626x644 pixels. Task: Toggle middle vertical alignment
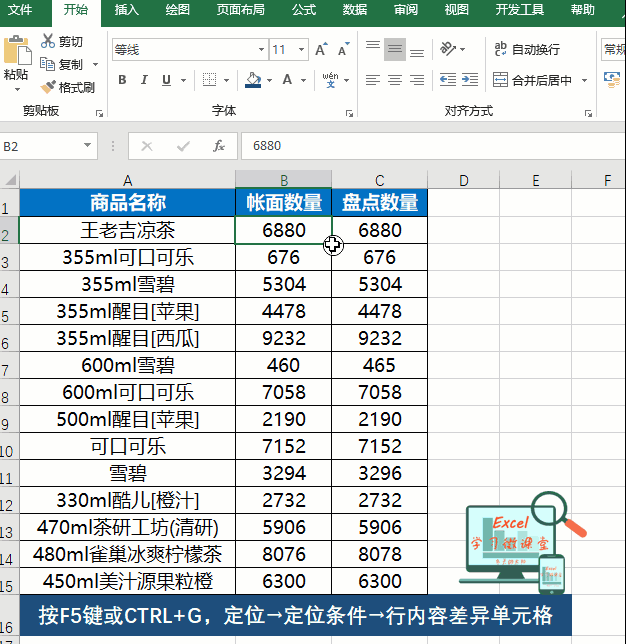pyautogui.click(x=395, y=49)
